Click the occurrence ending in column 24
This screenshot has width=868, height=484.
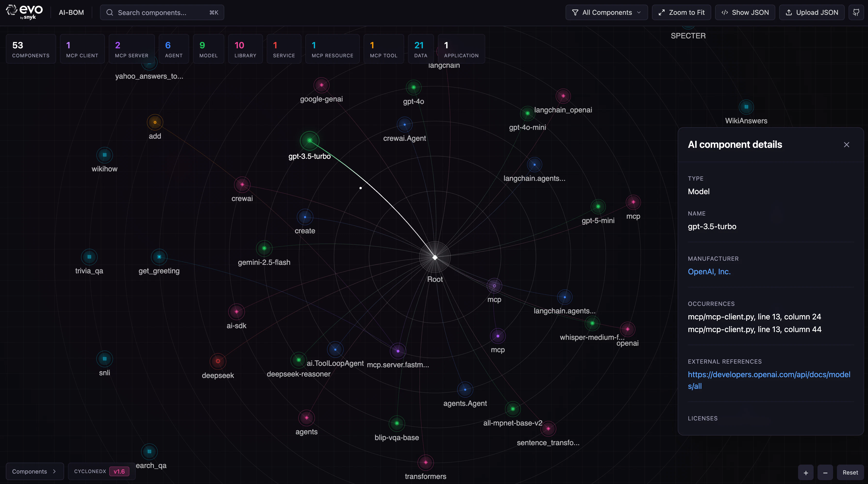coord(754,317)
